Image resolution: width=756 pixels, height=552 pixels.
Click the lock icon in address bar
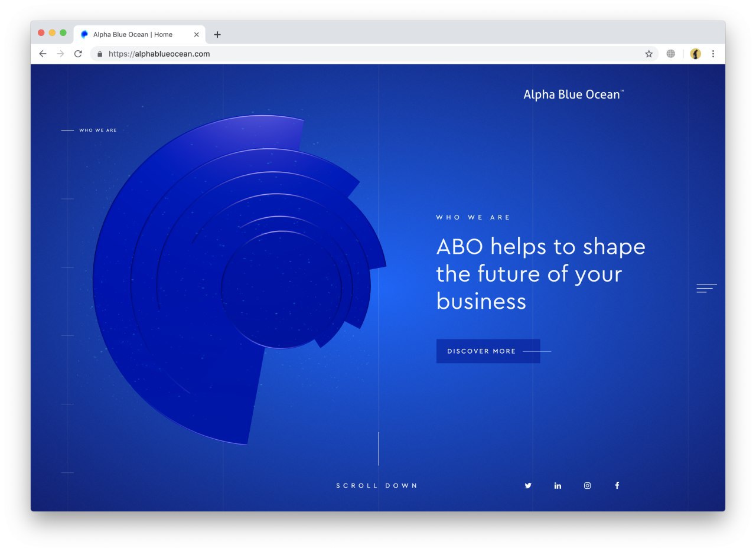100,54
